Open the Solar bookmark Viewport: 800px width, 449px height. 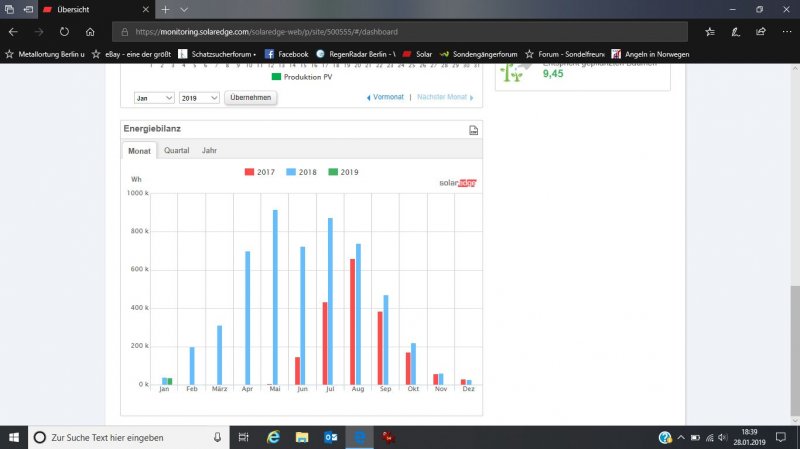coord(417,54)
